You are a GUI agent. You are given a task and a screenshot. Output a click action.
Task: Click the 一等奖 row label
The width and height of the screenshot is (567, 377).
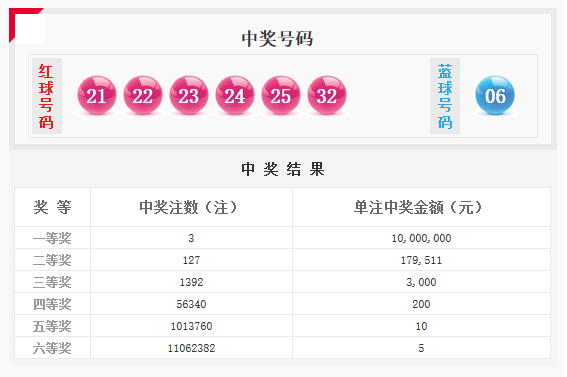52,238
